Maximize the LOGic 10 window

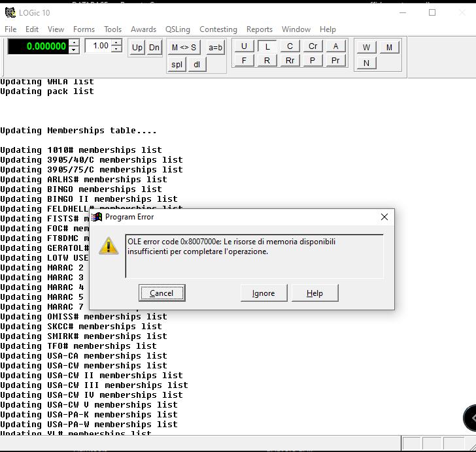[432, 13]
